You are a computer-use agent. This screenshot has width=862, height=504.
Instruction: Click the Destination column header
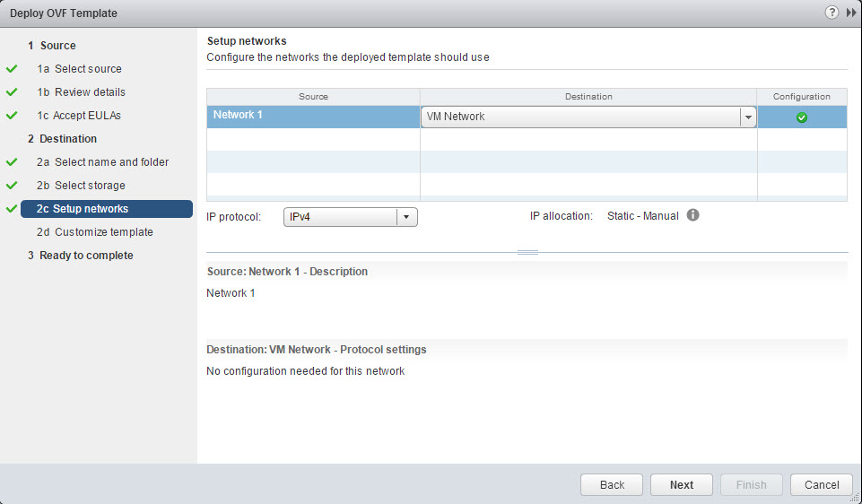coord(588,96)
